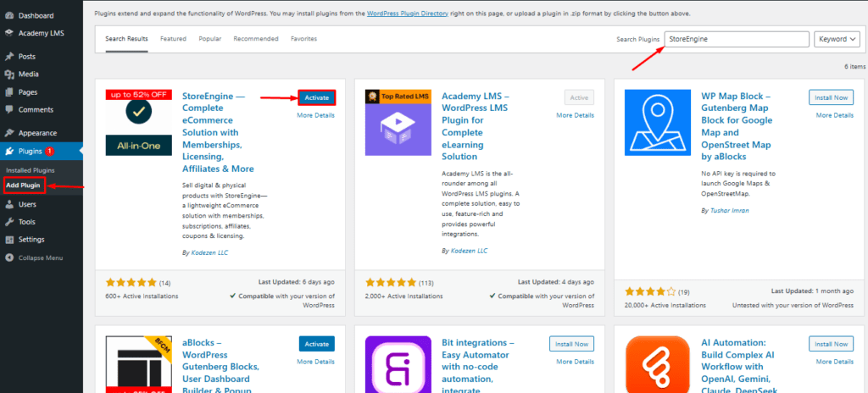Image resolution: width=868 pixels, height=393 pixels.
Task: Activate the aBlocks plugin
Action: (x=317, y=344)
